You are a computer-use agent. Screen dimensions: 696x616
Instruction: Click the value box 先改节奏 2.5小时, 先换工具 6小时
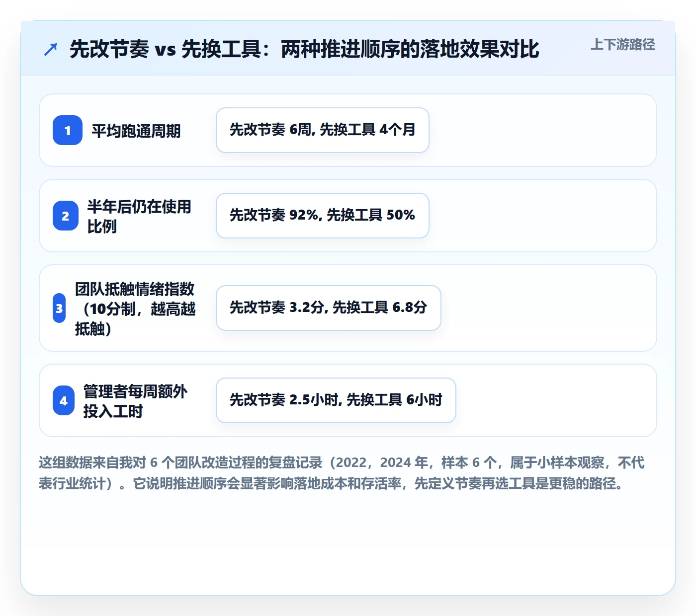[336, 400]
